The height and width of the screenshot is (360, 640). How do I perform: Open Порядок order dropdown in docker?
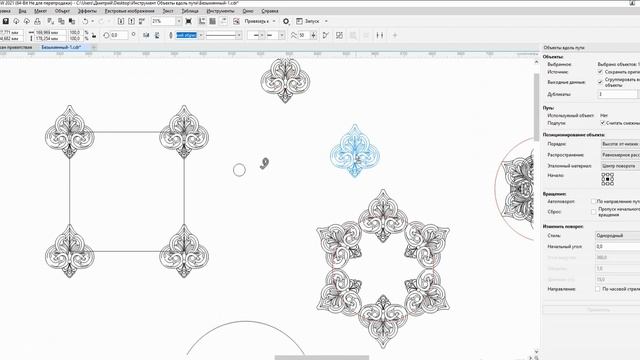point(620,144)
